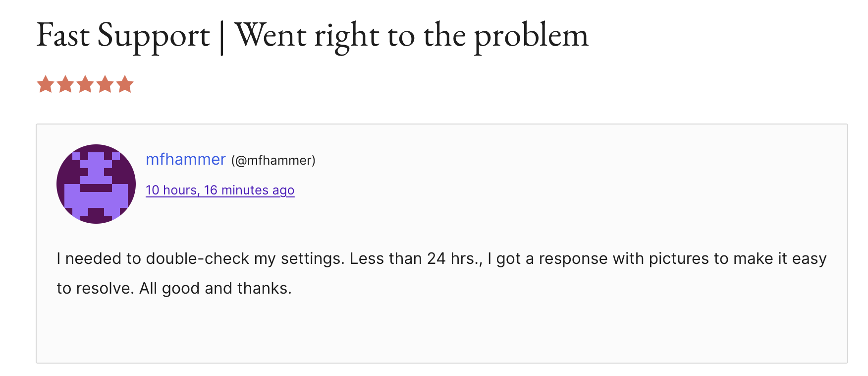Select the second rating star
Screen dimensions: 868x376
tap(65, 84)
